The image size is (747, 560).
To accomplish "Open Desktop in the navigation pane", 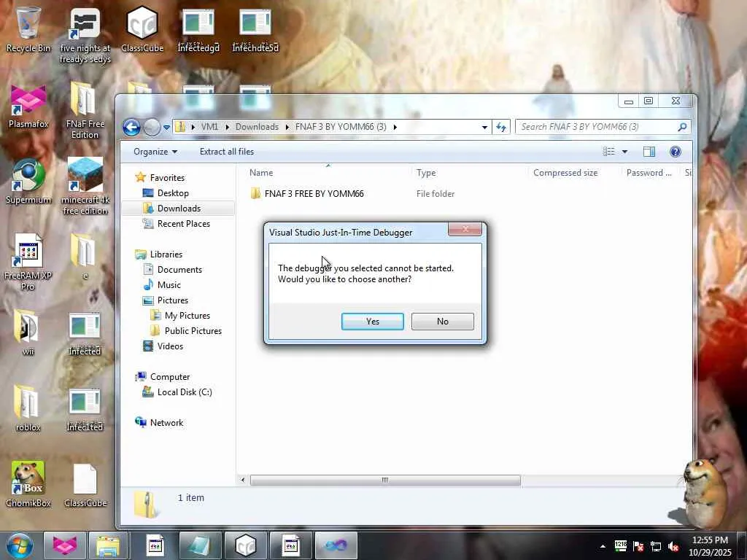I will click(x=173, y=192).
